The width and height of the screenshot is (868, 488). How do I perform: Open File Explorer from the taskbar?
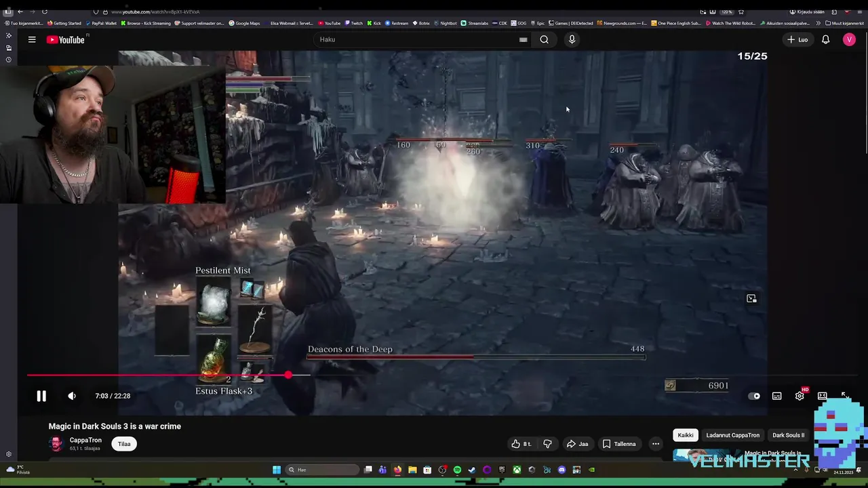tap(412, 470)
